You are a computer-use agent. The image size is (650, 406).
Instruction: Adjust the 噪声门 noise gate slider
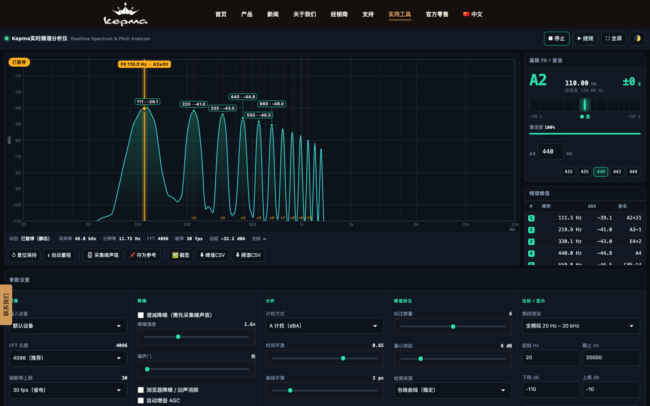point(196,369)
